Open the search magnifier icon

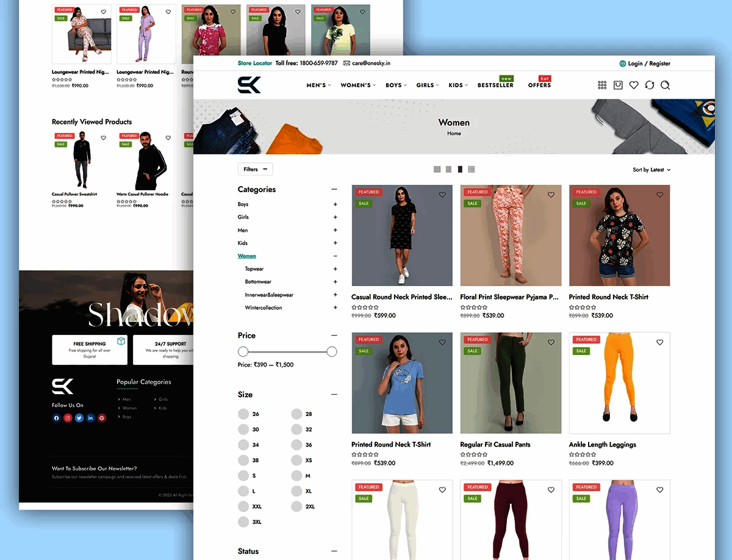pyautogui.click(x=666, y=85)
